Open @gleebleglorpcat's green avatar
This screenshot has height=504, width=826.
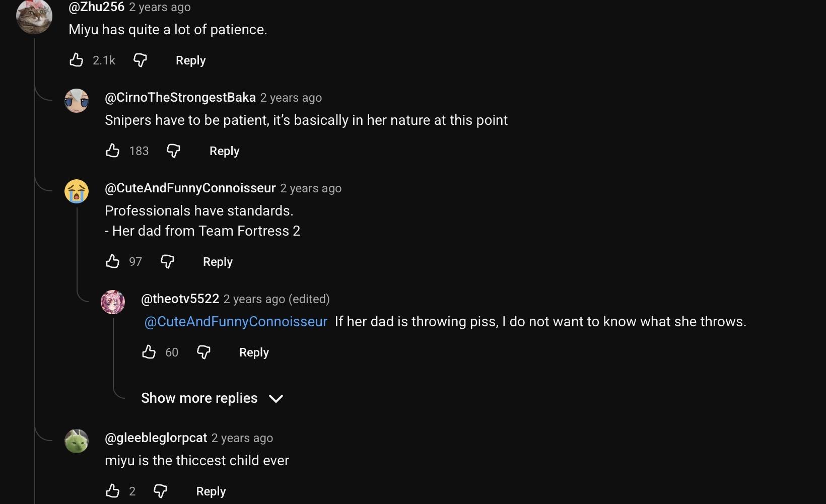click(77, 441)
